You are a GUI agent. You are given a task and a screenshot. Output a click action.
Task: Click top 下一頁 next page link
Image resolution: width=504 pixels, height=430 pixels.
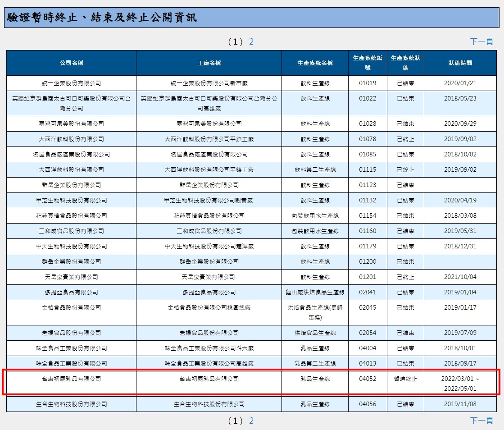point(481,41)
